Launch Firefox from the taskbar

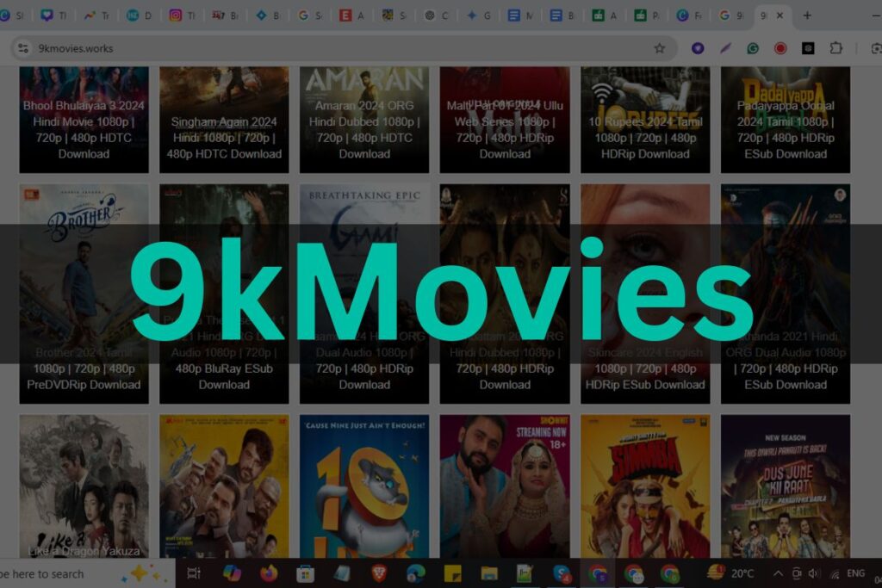coord(269,573)
